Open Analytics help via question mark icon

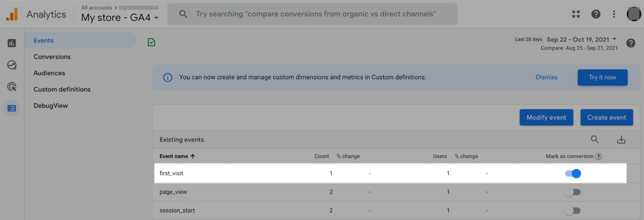pyautogui.click(x=596, y=14)
